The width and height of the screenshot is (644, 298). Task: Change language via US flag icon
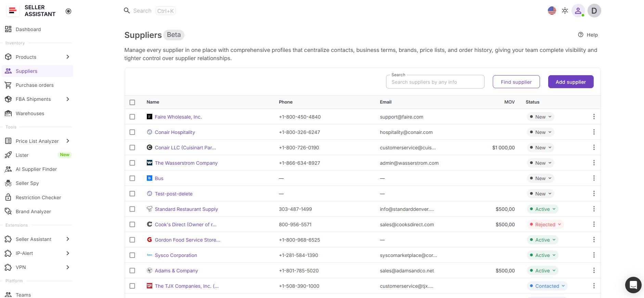point(552,11)
